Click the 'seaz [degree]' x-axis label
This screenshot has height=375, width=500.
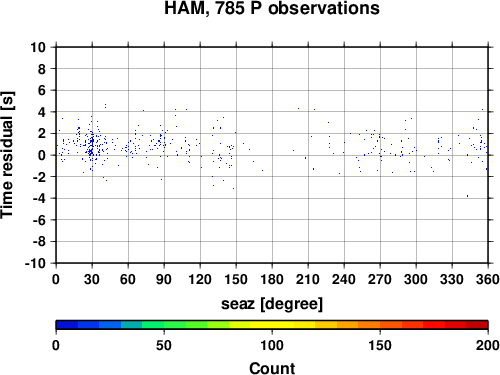tap(272, 304)
